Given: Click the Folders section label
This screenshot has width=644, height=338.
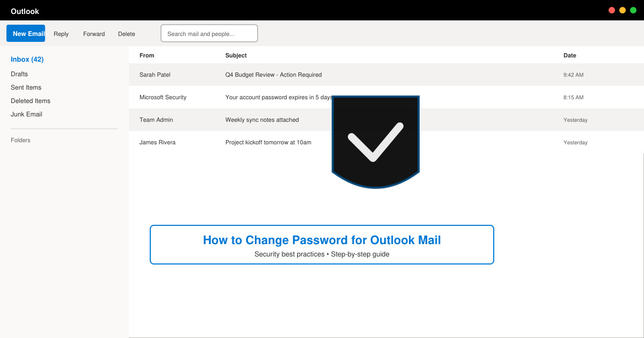Looking at the screenshot, I should [20, 140].
